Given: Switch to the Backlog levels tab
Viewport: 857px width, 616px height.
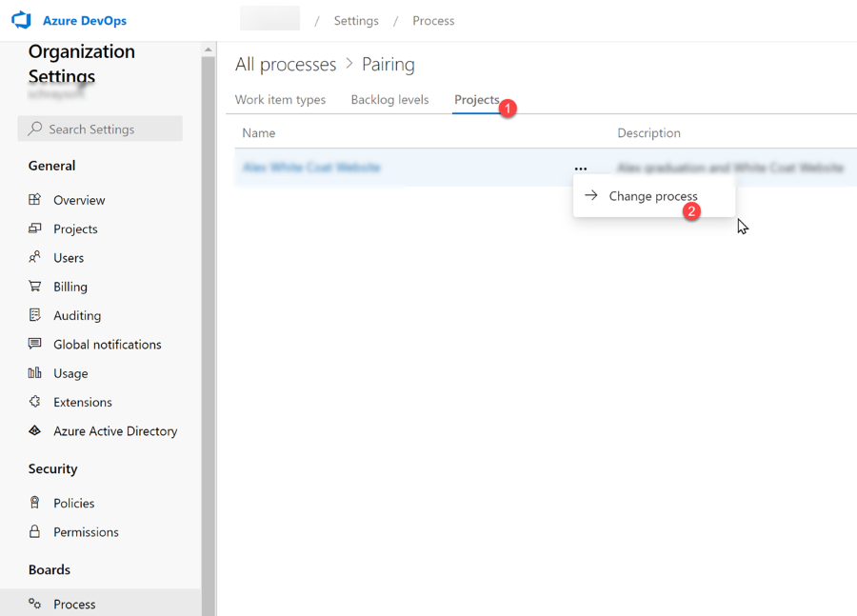Looking at the screenshot, I should coord(389,99).
